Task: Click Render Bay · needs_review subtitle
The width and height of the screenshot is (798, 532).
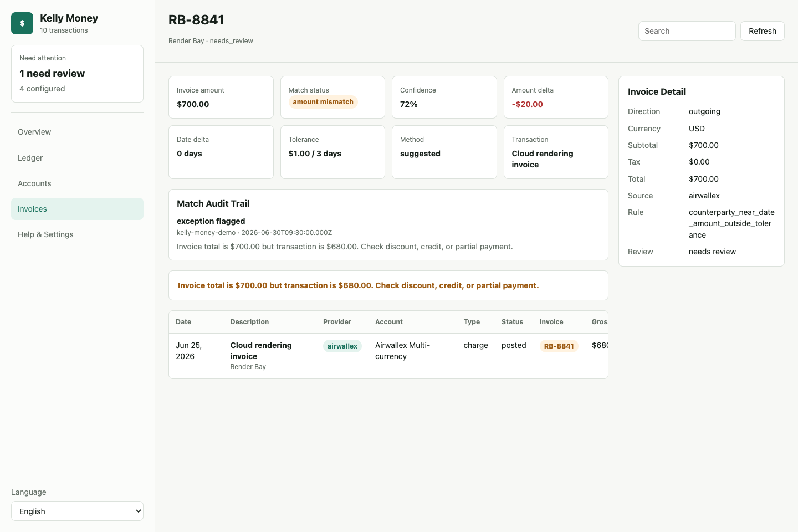Action: click(211, 41)
